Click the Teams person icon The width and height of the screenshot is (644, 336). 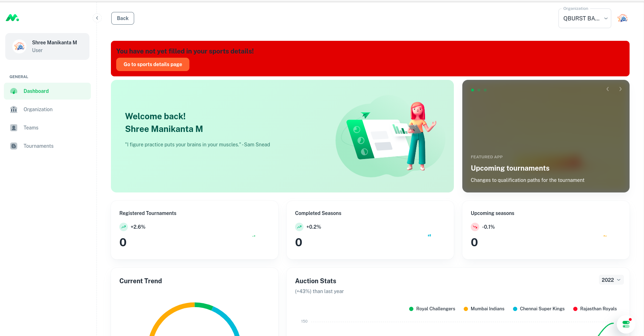click(x=14, y=128)
